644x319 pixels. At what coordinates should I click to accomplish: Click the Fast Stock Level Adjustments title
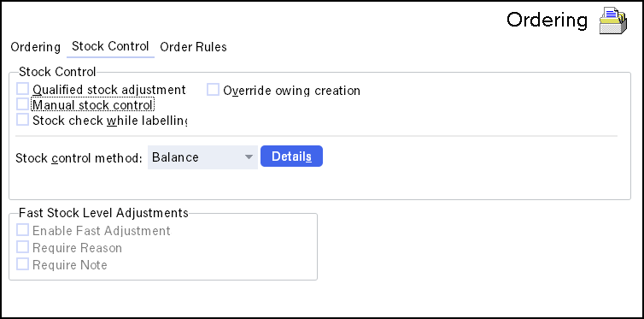[x=104, y=213]
